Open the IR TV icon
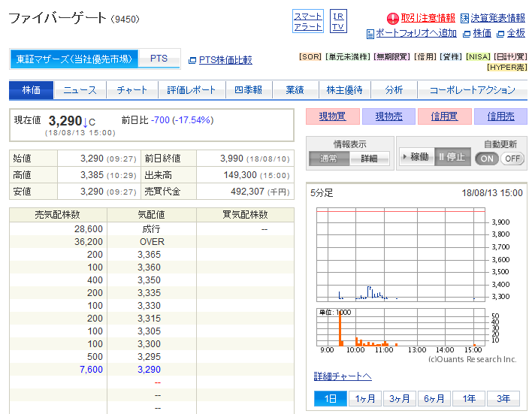This screenshot has width=532, height=414. click(338, 21)
